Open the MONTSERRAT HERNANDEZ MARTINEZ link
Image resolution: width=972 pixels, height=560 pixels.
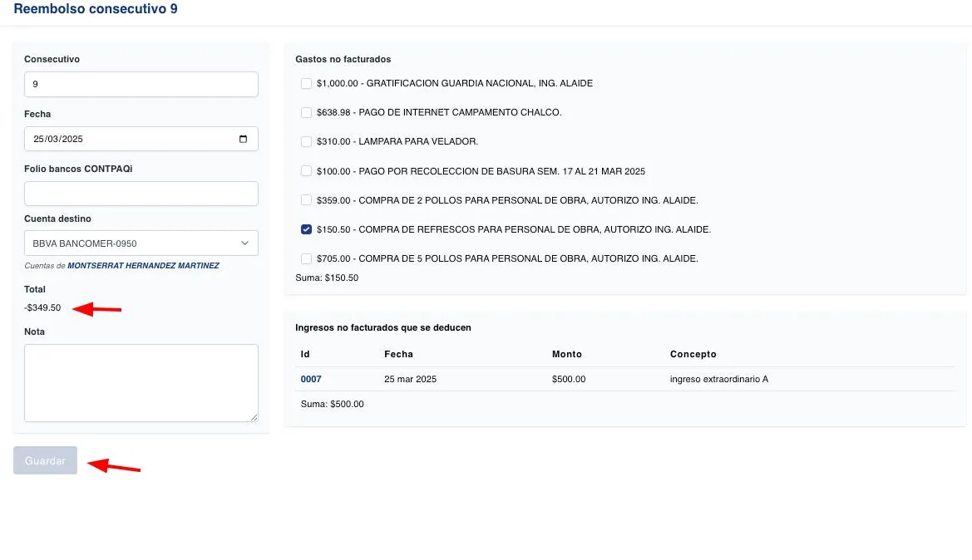tap(143, 266)
